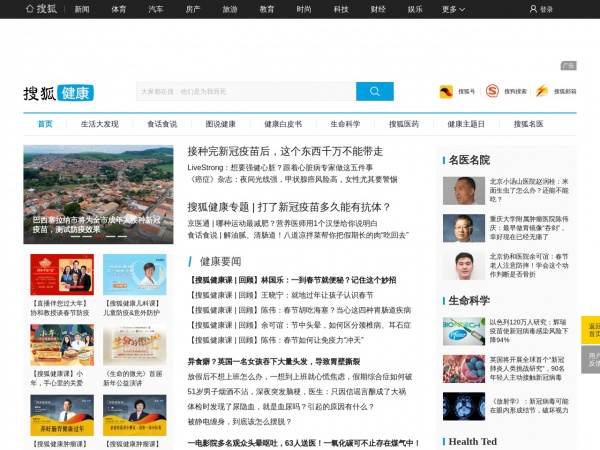Select the highlighted red carousel indicator
This screenshot has width=600, height=450.
[99, 236]
